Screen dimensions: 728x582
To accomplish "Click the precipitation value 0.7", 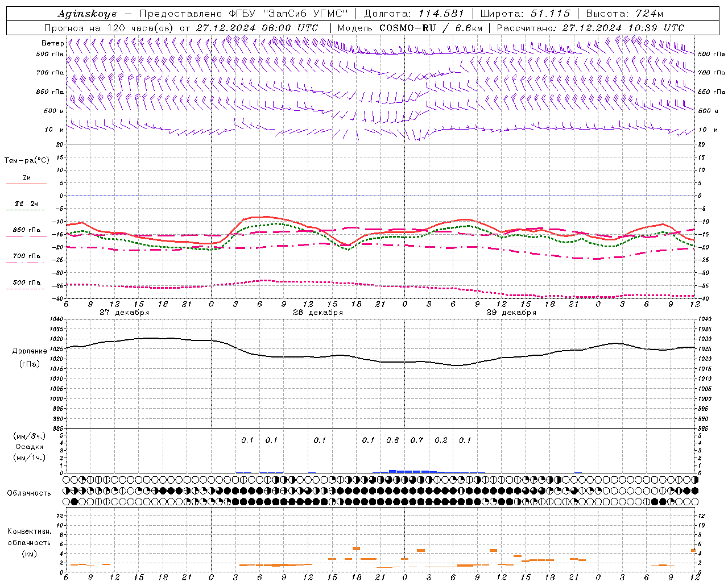I will (x=417, y=440).
